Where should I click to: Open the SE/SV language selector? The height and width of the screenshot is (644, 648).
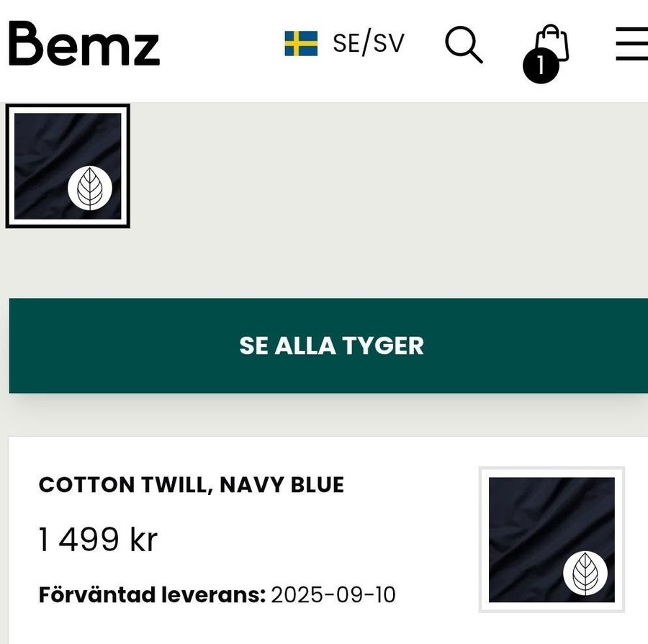[368, 44]
